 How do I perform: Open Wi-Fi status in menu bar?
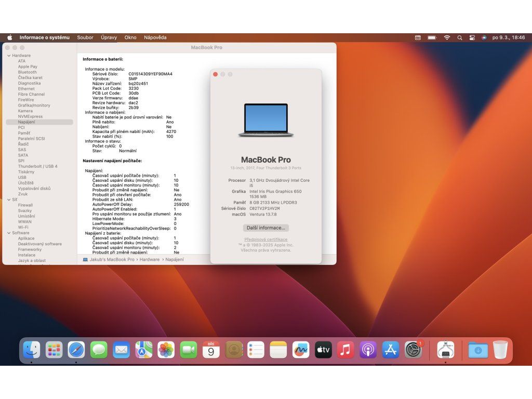pos(447,37)
